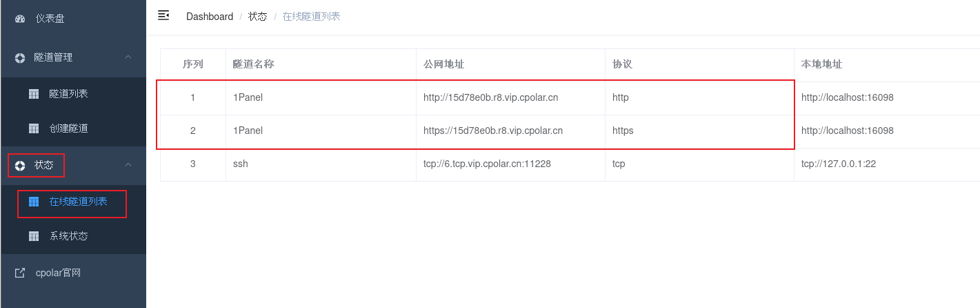Click the 状态 section icon
Viewport: 980px width, 308px height.
(x=20, y=165)
